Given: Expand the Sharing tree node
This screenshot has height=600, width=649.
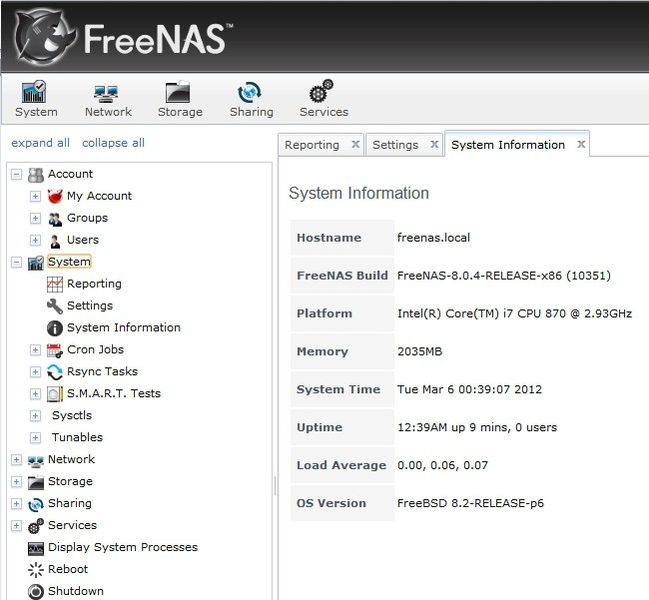Looking at the screenshot, I should (16, 504).
